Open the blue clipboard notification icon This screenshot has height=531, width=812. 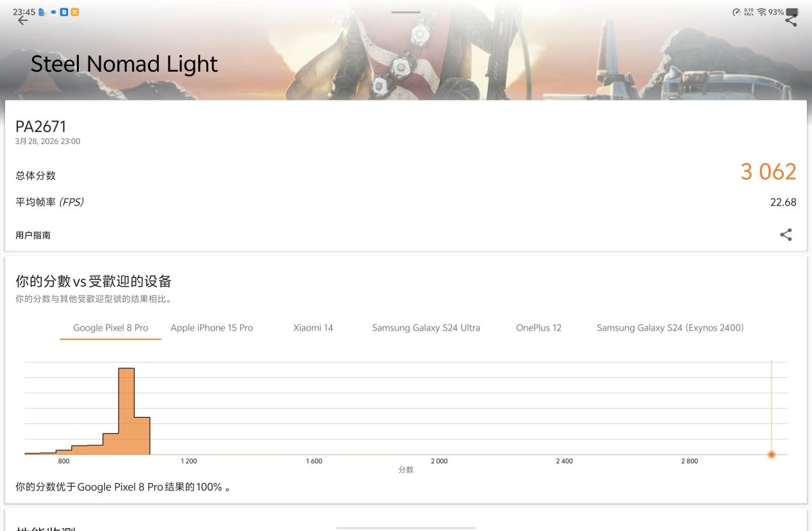click(63, 12)
